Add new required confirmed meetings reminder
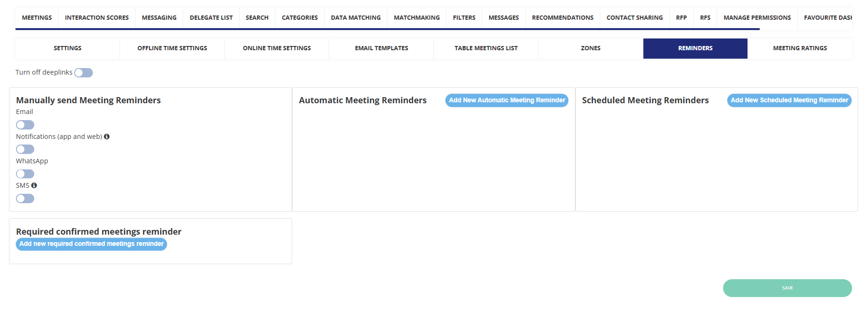 pos(91,244)
